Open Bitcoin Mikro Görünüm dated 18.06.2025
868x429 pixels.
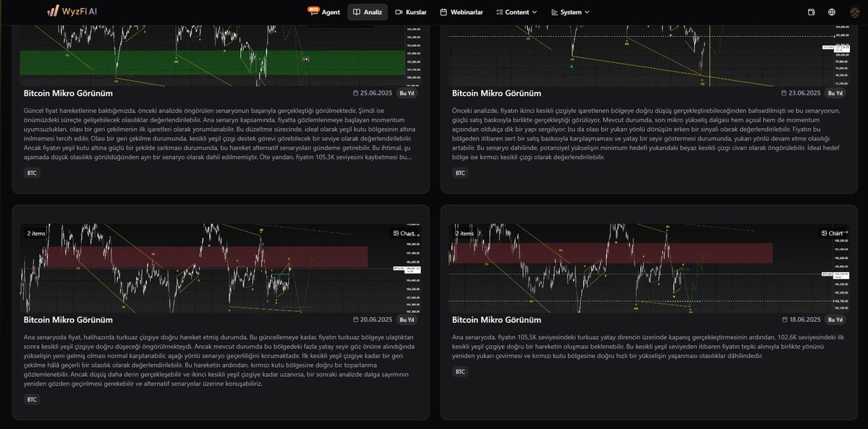[x=496, y=320]
